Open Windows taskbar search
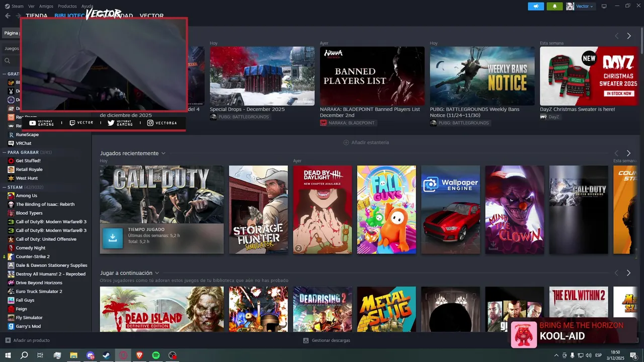Screen dimensions: 644x362 pos(24,355)
